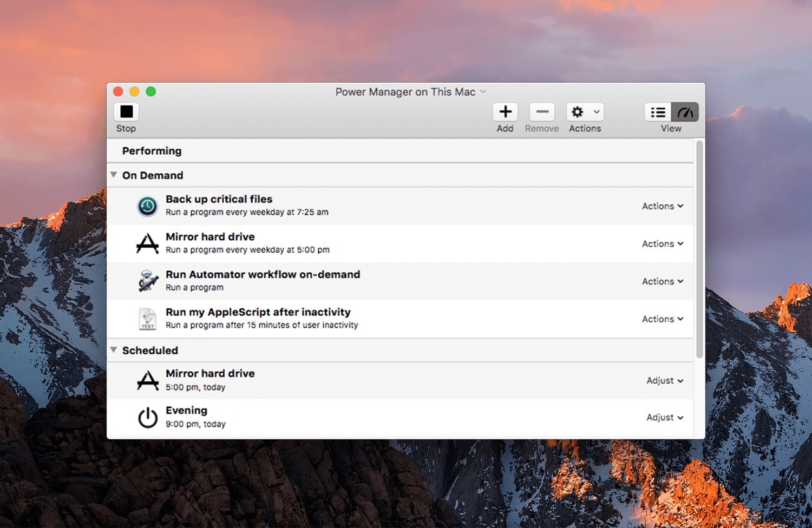Click the On Demand header label

tap(153, 175)
